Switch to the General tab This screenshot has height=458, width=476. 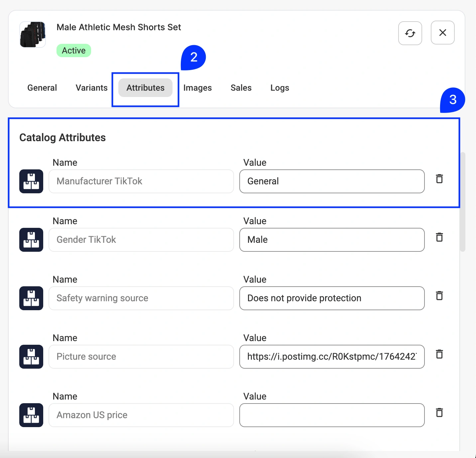coord(42,88)
